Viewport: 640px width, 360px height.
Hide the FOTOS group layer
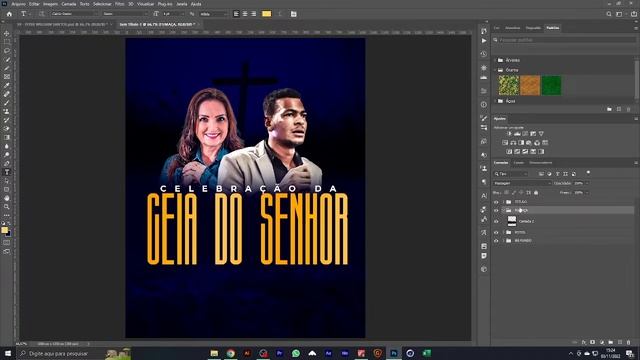496,232
